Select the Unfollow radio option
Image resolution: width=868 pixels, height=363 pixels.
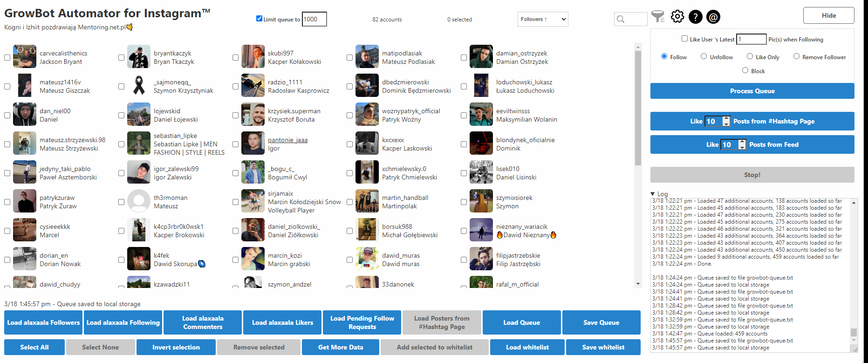tap(704, 56)
